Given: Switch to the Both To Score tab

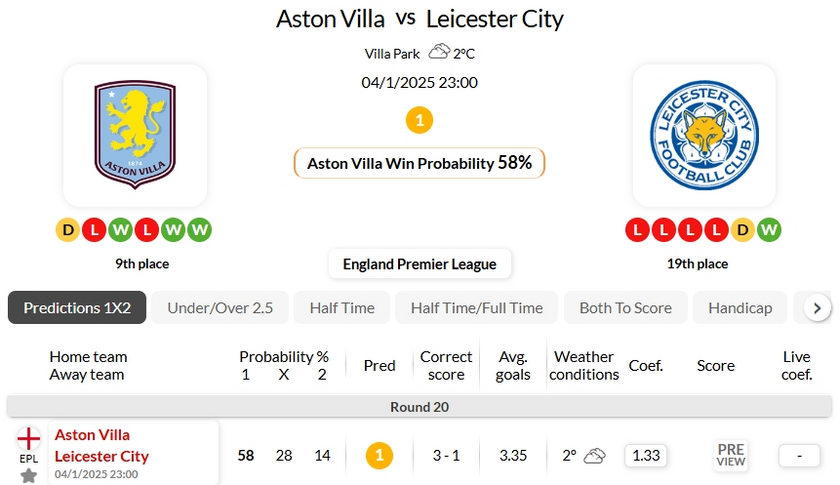Looking at the screenshot, I should pos(626,308).
